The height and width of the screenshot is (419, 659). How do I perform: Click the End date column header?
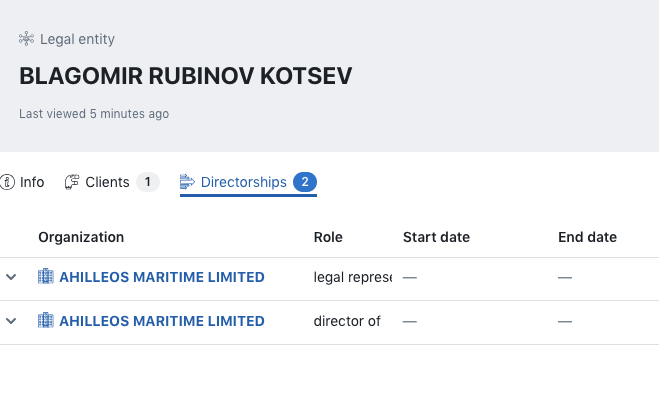pos(587,237)
